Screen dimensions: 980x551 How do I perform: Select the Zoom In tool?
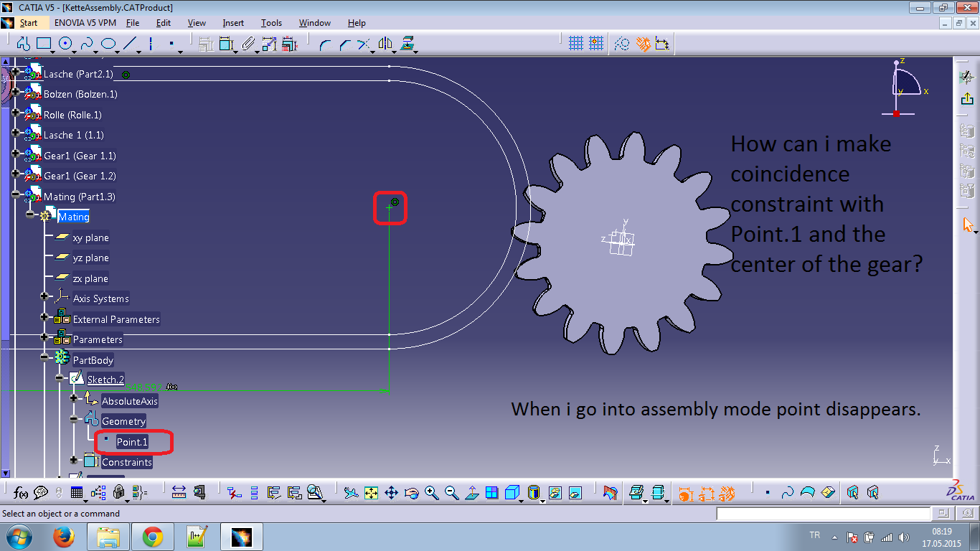[430, 493]
